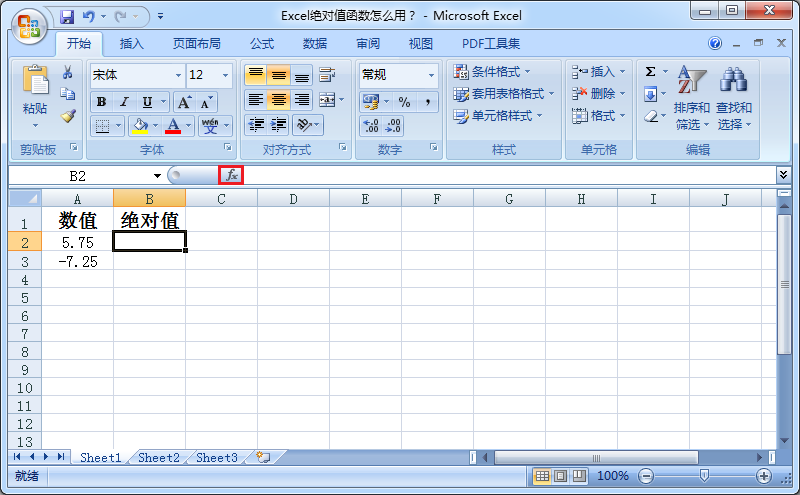800x495 pixels.
Task: Undo the last action
Action: point(89,17)
